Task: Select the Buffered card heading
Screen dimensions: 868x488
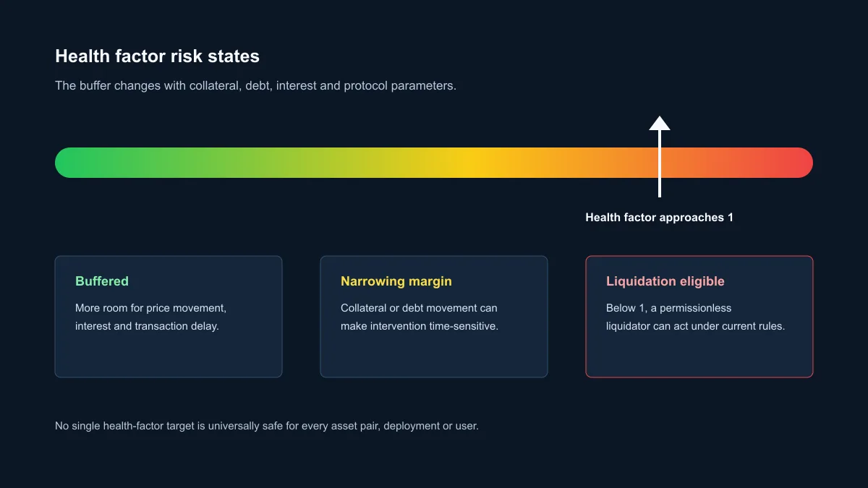Action: [102, 281]
